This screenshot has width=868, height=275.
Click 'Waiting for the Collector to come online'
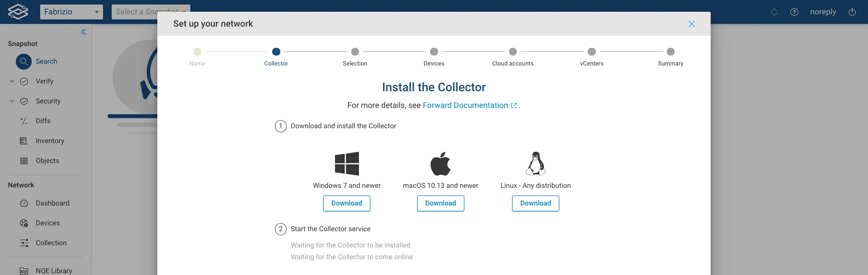click(x=352, y=257)
